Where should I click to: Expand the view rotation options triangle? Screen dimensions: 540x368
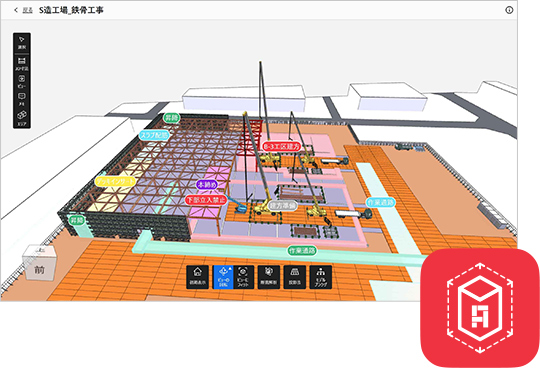[230, 268]
